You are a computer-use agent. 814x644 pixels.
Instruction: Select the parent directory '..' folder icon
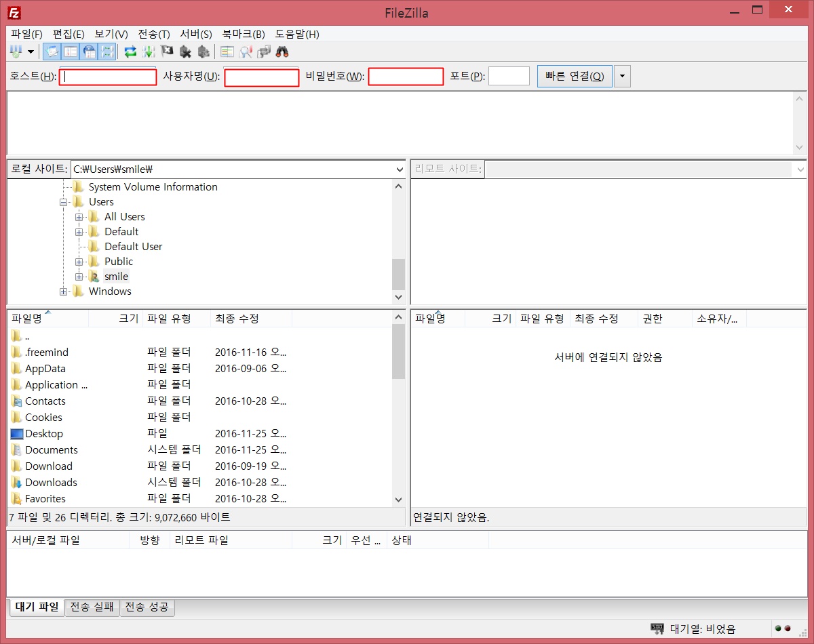coord(17,336)
